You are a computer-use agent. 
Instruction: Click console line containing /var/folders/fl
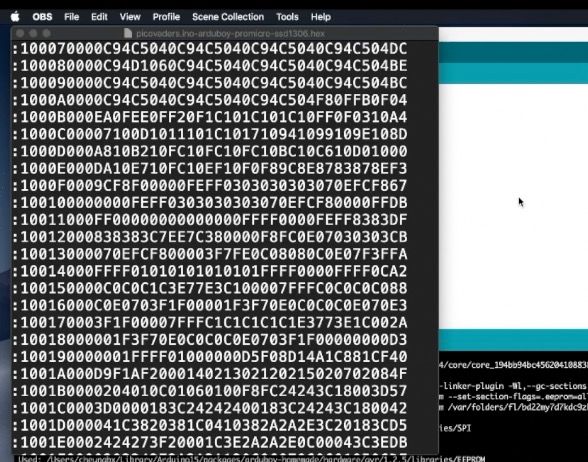tap(513, 407)
